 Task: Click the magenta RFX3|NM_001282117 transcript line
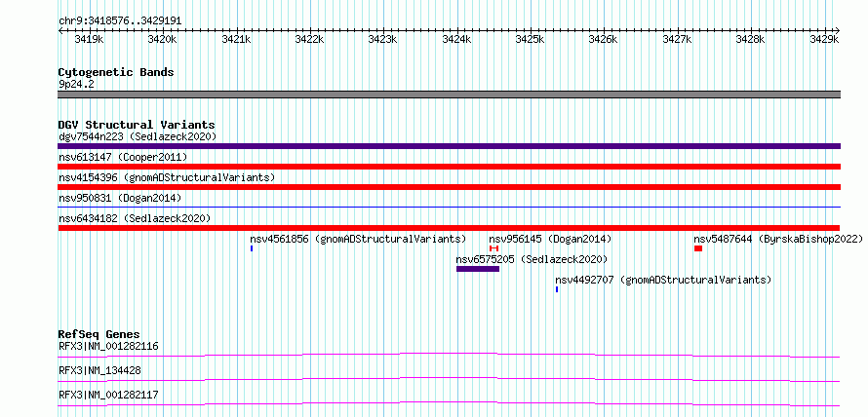pos(449,403)
